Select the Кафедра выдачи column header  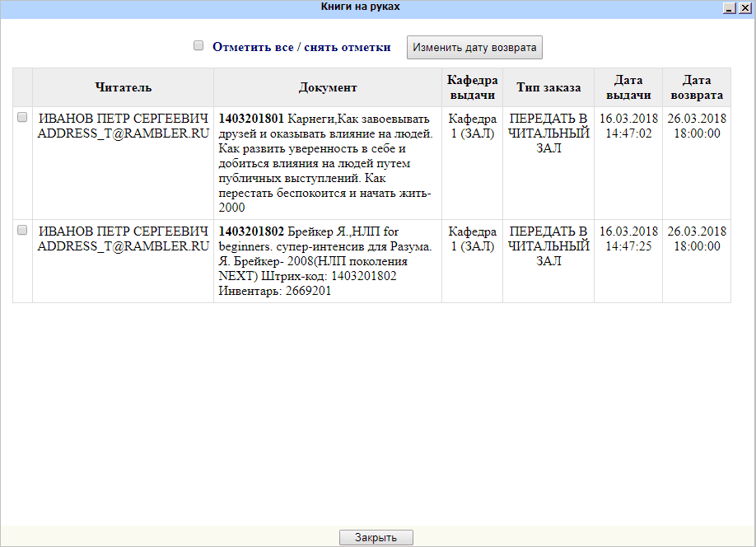[471, 86]
